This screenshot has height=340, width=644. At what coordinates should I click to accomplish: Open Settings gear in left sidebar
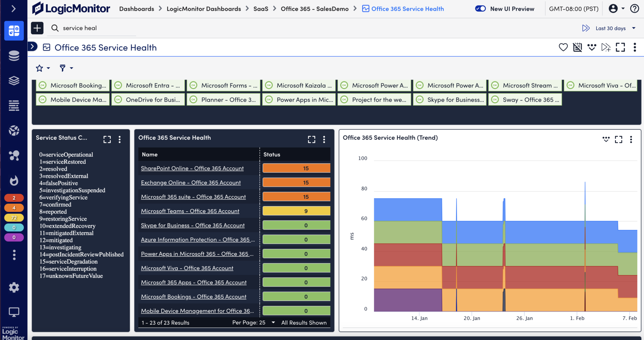[x=14, y=287]
